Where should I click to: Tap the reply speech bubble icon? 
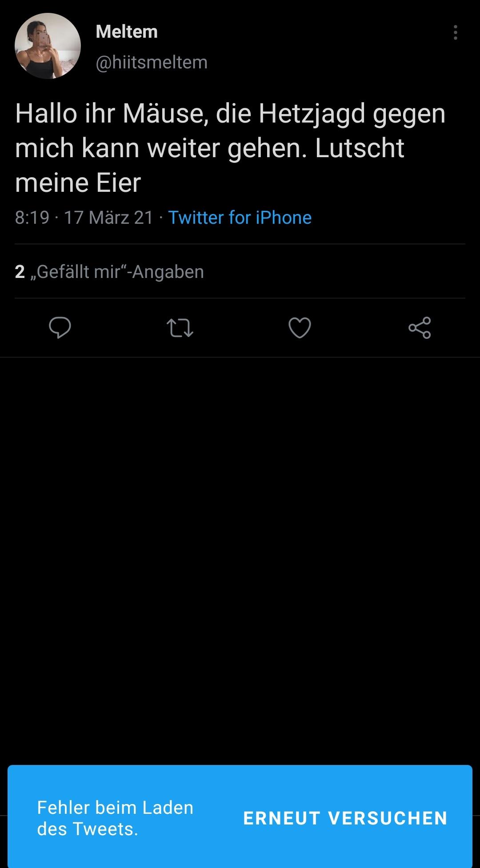coord(60,328)
